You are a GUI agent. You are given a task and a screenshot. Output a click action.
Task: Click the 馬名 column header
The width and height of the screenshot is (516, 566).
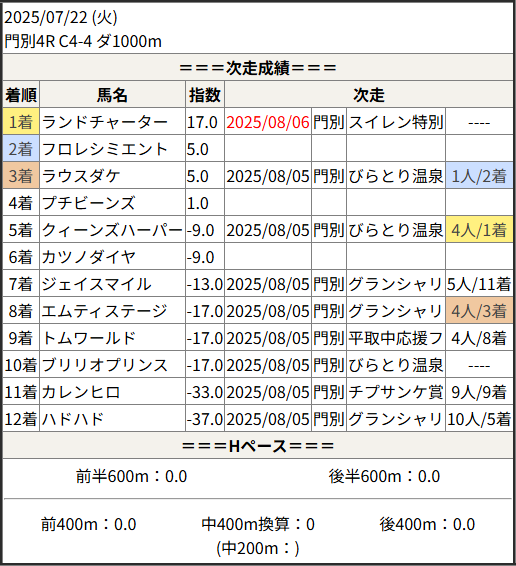click(x=112, y=95)
